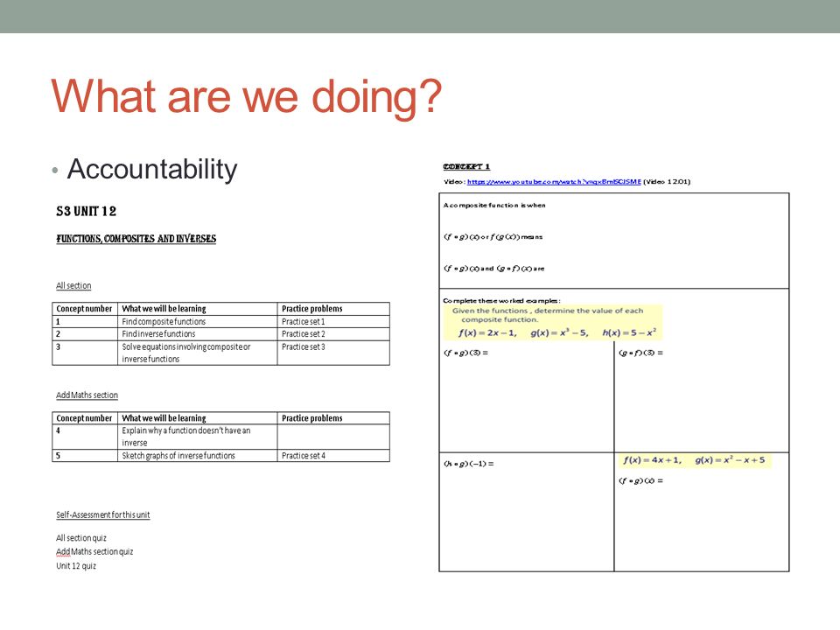The image size is (840, 630).
Task: Click the 'Add Maths section quiz' line
Action: [94, 552]
